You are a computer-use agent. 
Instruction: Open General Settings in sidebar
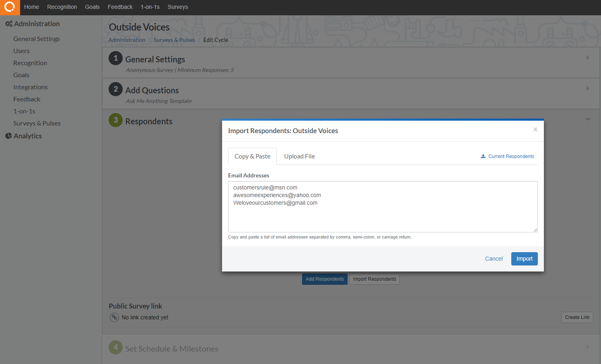(37, 39)
